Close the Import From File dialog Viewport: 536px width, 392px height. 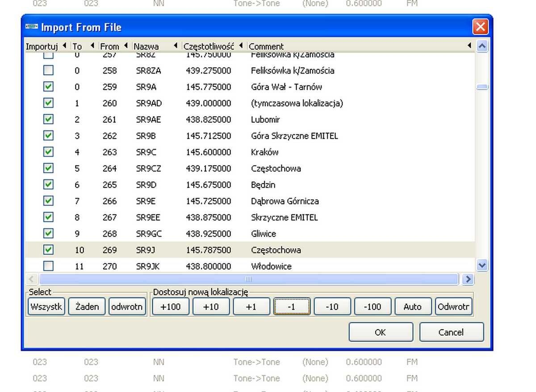pos(480,27)
